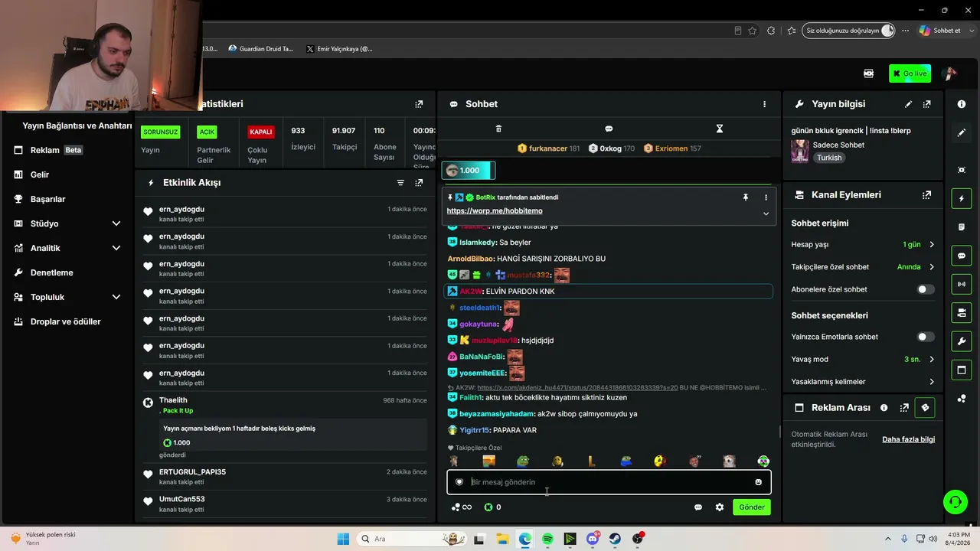980x551 pixels.
Task: Click the info icon beside Reklam Arası
Action: [x=884, y=408]
